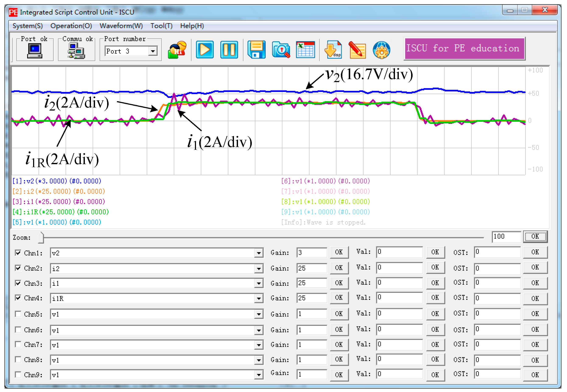Screen dimensions: 567x392
Task: Click OK next to Chn1 Gain
Action: point(339,252)
